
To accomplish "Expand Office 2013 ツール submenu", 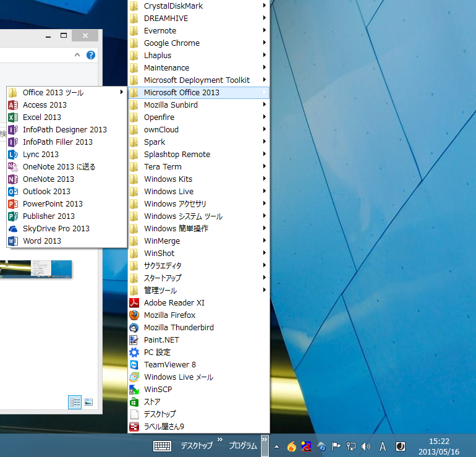I will pos(67,92).
